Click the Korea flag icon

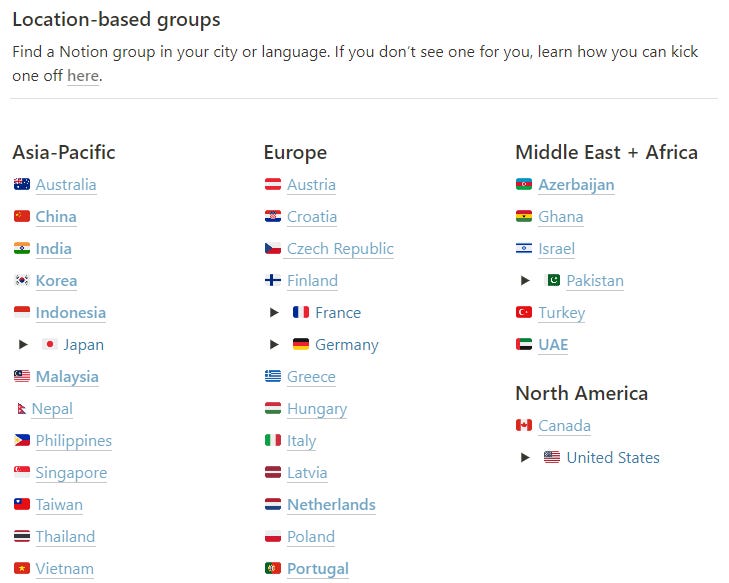point(22,280)
